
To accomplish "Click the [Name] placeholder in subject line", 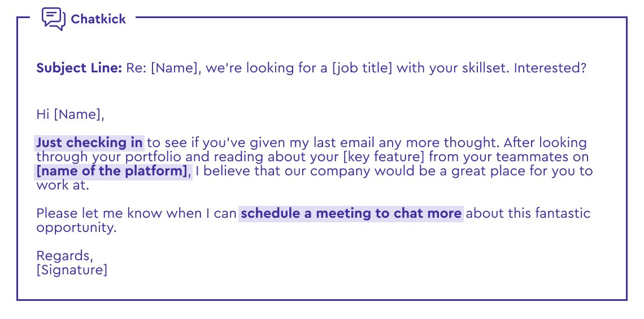I will (175, 68).
